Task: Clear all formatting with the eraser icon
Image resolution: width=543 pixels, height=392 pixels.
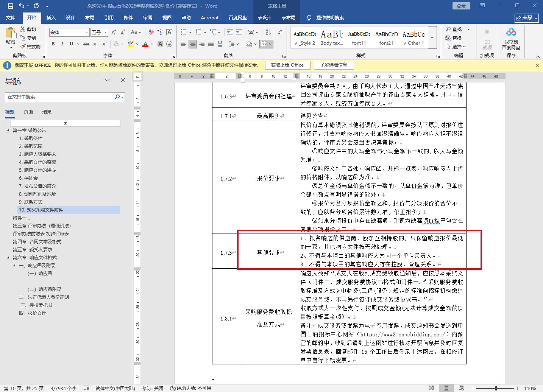Action: coord(151,32)
